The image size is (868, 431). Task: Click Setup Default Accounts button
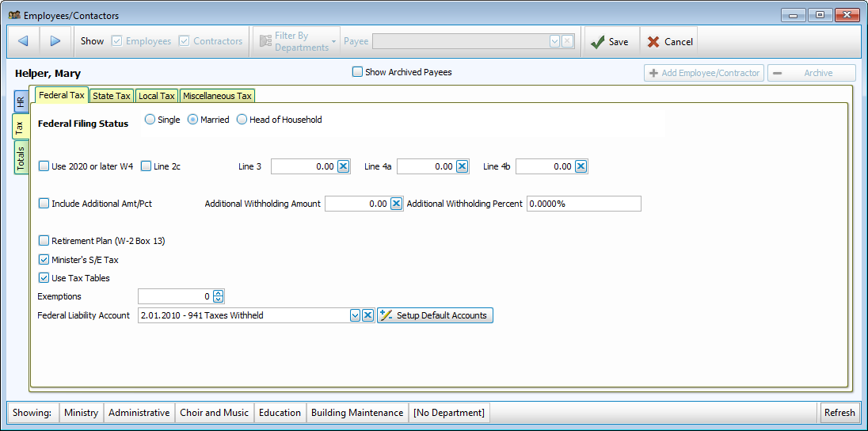pos(435,315)
